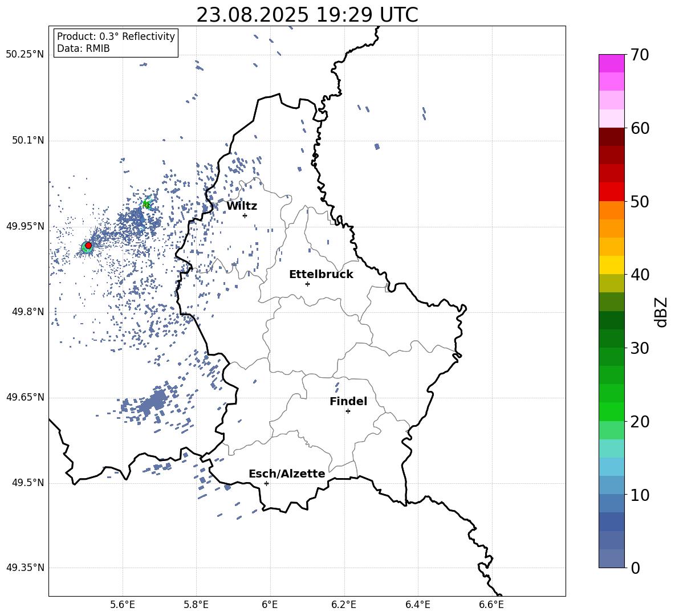Click the bright red swatch just above 50 dBZ
Viewport: 675px width, 616px height.
611,192
